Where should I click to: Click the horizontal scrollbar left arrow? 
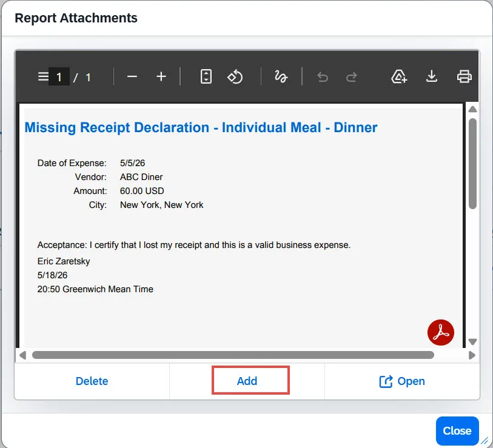click(x=22, y=355)
